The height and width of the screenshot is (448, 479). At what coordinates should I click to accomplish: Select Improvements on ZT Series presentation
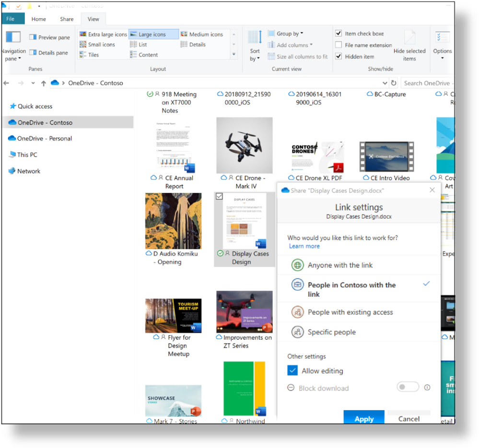[245, 320]
